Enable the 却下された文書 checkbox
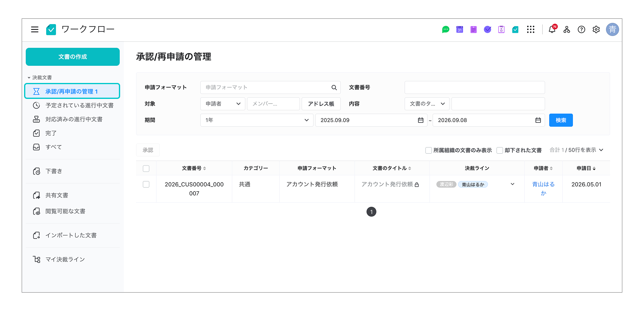This screenshot has height=311, width=644. point(500,150)
